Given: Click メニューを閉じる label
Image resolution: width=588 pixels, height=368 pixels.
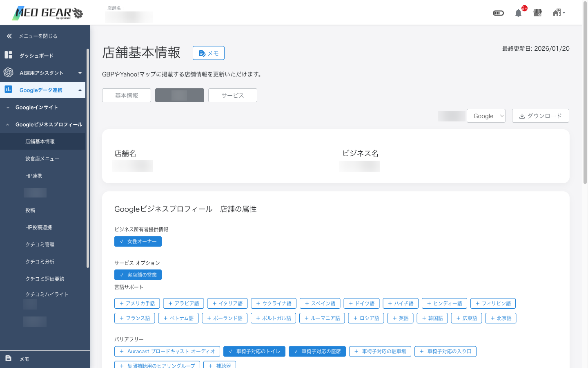Looking at the screenshot, I should click(x=38, y=36).
